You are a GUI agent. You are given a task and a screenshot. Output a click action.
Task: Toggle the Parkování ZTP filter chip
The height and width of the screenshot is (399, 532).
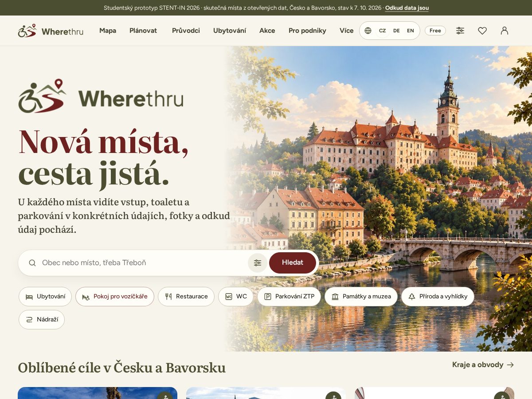coord(289,297)
